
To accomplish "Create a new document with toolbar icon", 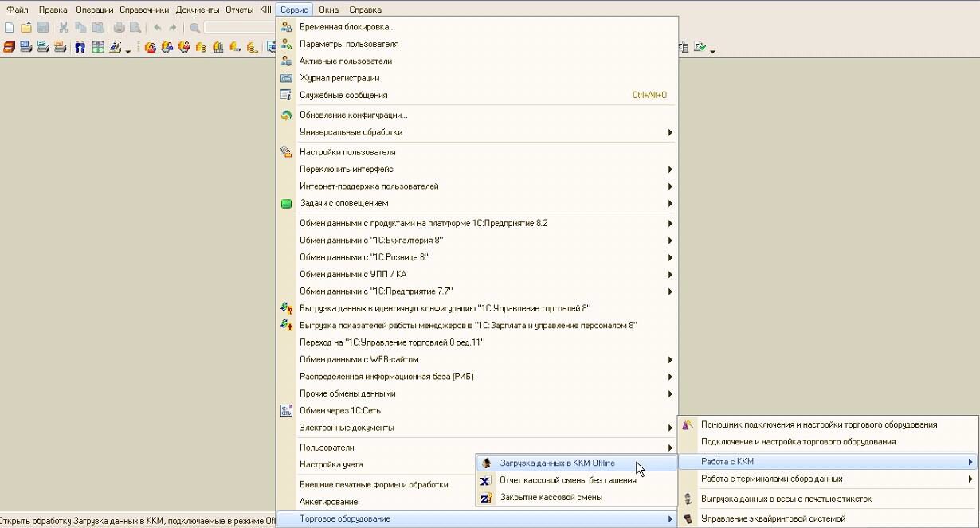I will click(9, 27).
